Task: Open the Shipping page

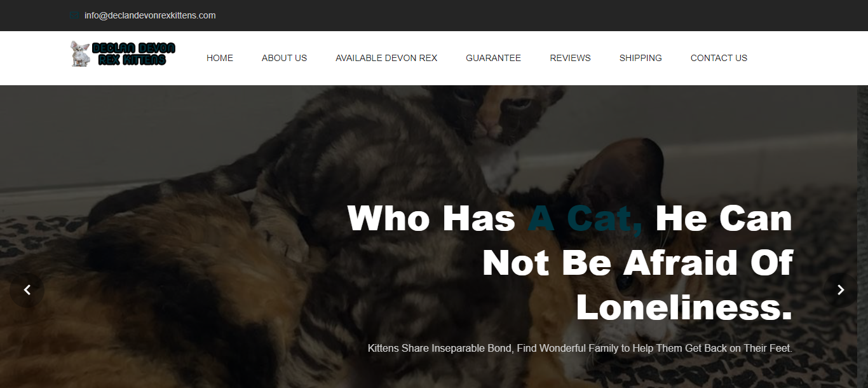Action: (x=641, y=58)
